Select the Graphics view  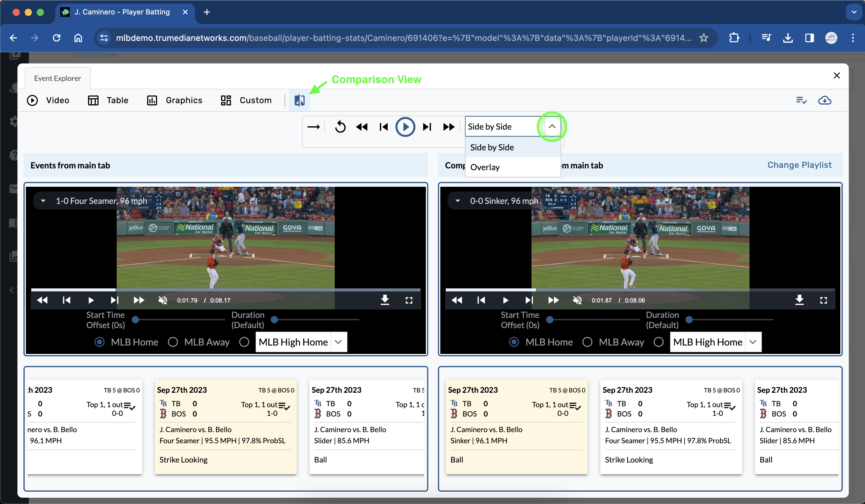point(174,100)
